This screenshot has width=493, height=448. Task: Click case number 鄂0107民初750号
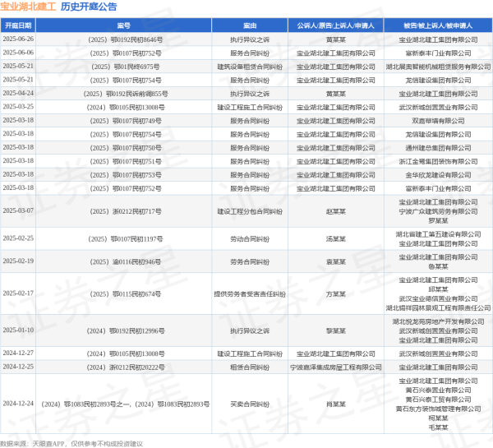point(125,148)
